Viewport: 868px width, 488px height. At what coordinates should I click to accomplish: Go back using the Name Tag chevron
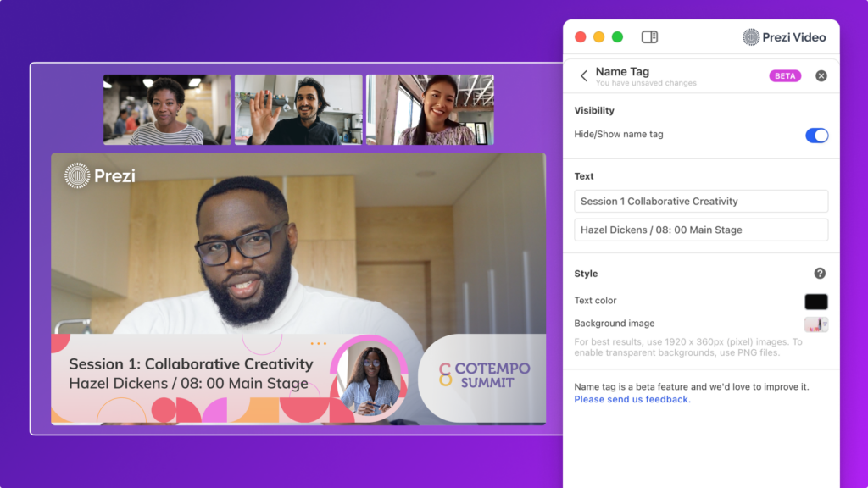click(583, 76)
